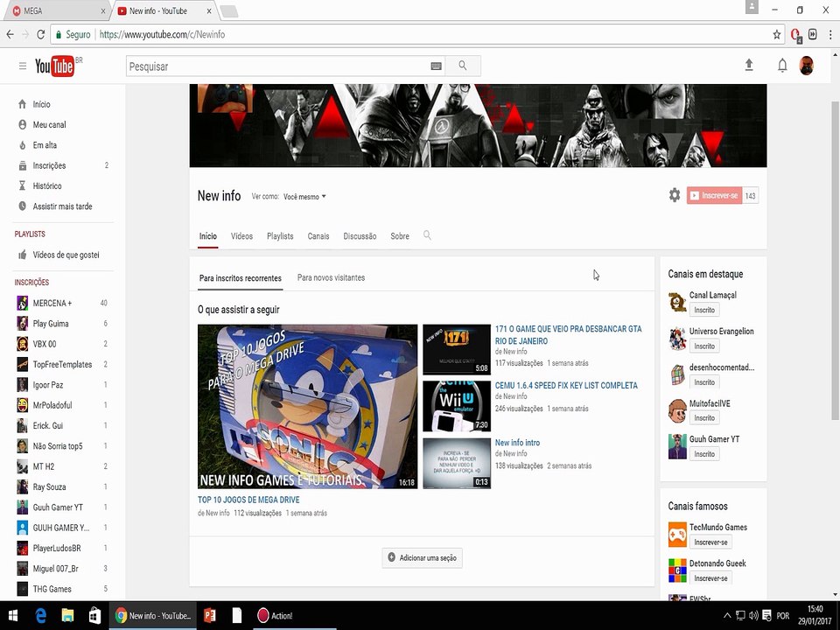Viewport: 840px width, 630px height.
Task: Select the Para inscritos recorrentes tab
Action: coord(240,278)
